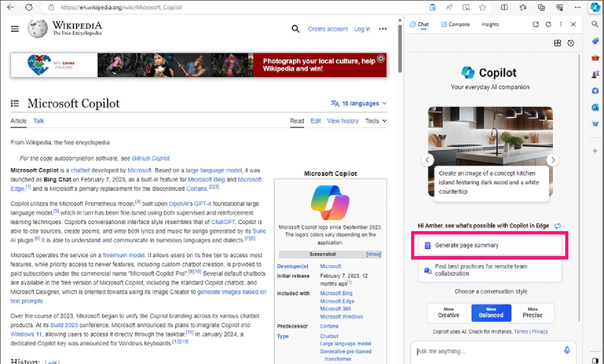
Task: Open Tools briefcase in the Edge sidebar
Action: pyautogui.click(x=595, y=57)
